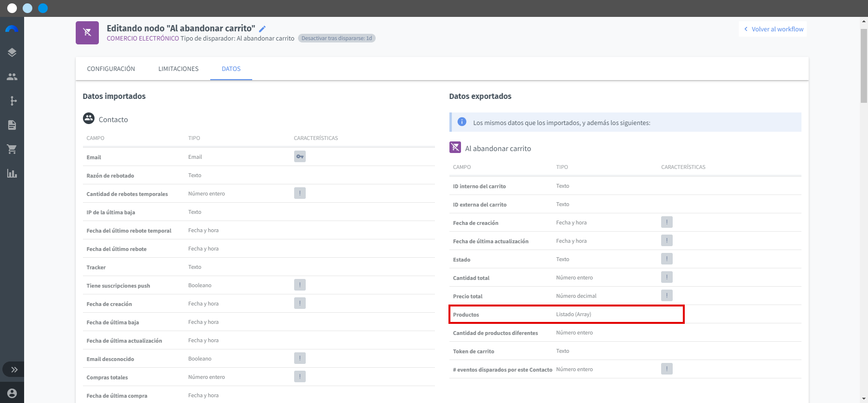Click the exclamation icon for Tiene suscripciones push
Viewport: 868px width, 403px height.
(300, 285)
